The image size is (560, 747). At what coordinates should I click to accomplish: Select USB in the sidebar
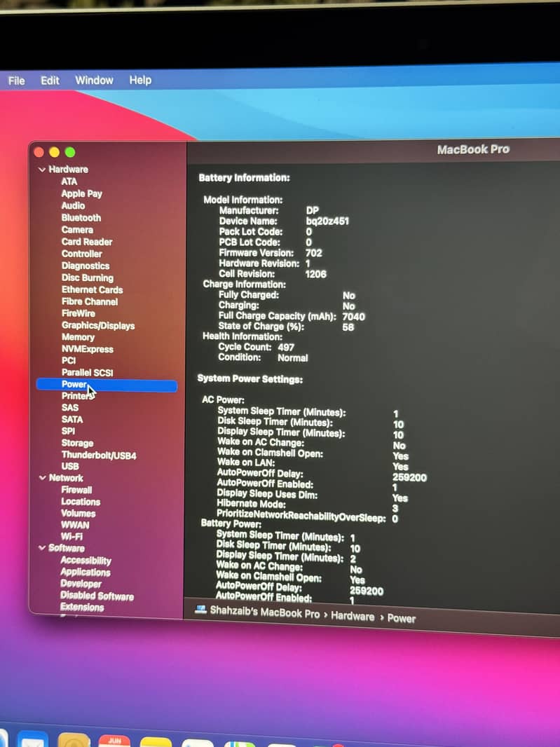coord(70,467)
